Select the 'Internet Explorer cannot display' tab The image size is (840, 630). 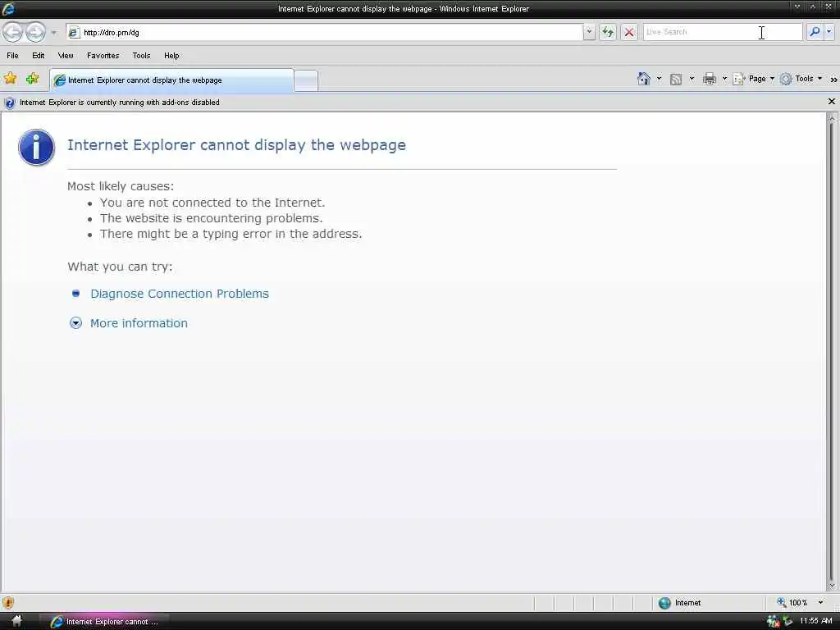pyautogui.click(x=171, y=80)
